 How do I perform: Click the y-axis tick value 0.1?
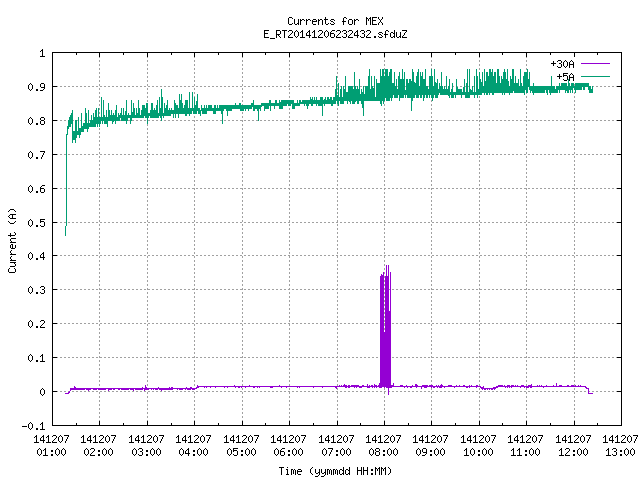[x=36, y=358]
